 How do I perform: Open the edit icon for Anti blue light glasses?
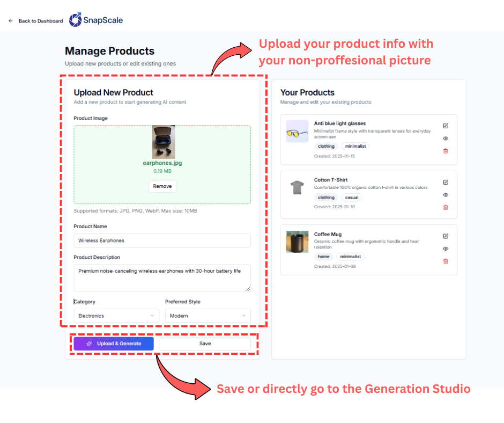pyautogui.click(x=445, y=125)
